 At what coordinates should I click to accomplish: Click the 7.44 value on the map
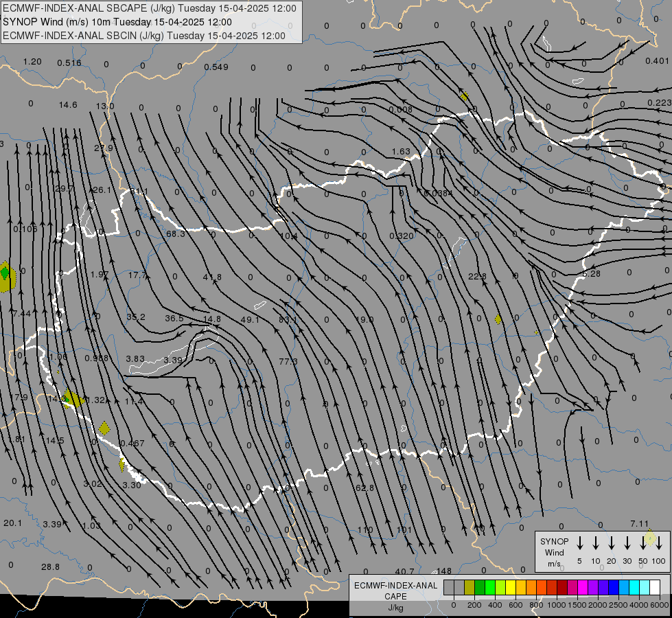(x=22, y=314)
